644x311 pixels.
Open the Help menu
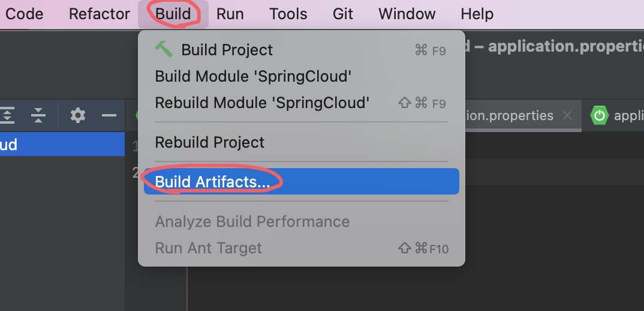coord(477,14)
